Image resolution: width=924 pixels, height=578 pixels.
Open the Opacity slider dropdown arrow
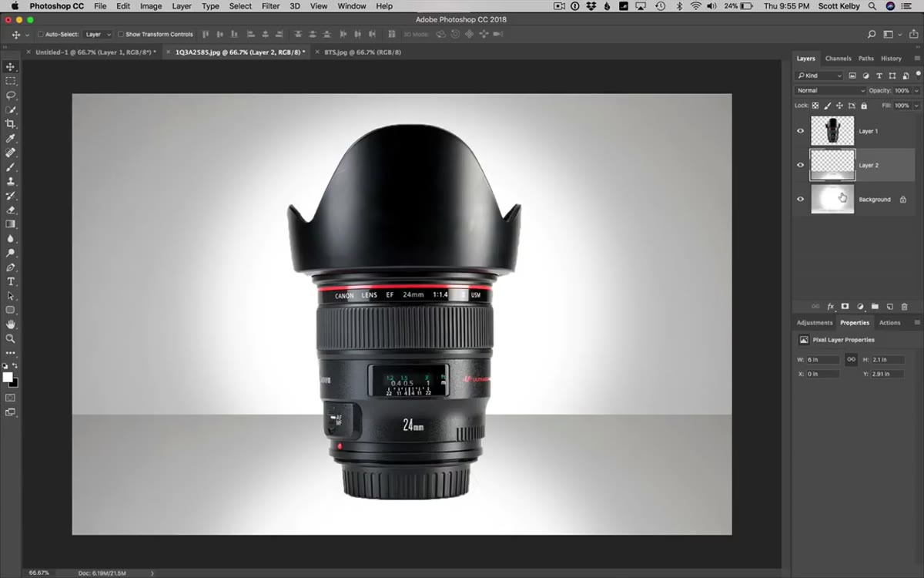tap(916, 91)
